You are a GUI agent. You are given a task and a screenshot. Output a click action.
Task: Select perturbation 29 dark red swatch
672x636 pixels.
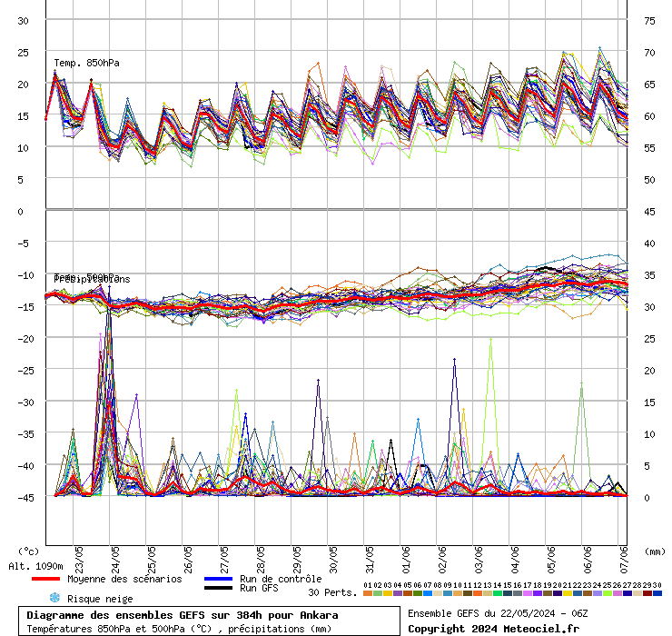647,593
